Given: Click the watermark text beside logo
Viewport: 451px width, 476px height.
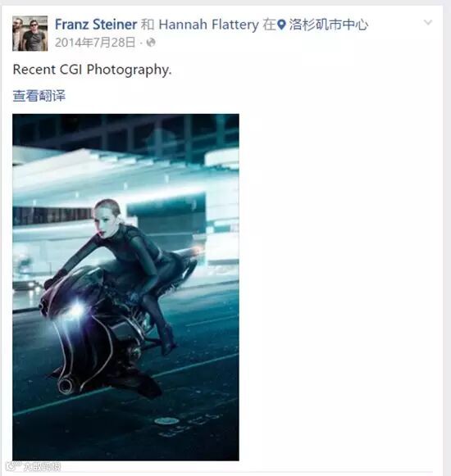Looking at the screenshot, I should pyautogui.click(x=43, y=467).
